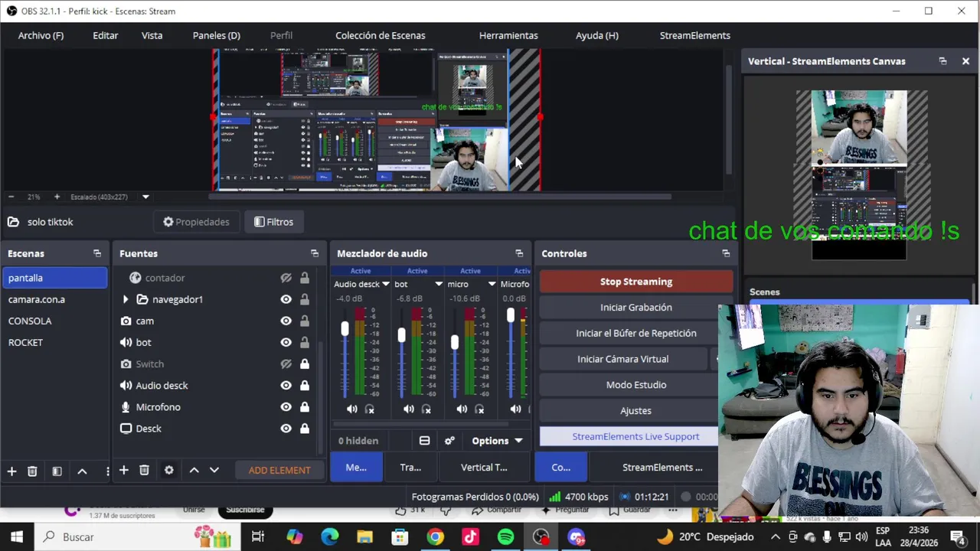This screenshot has height=551, width=980.
Task: Add a new scene with plus icon
Action: click(x=11, y=471)
